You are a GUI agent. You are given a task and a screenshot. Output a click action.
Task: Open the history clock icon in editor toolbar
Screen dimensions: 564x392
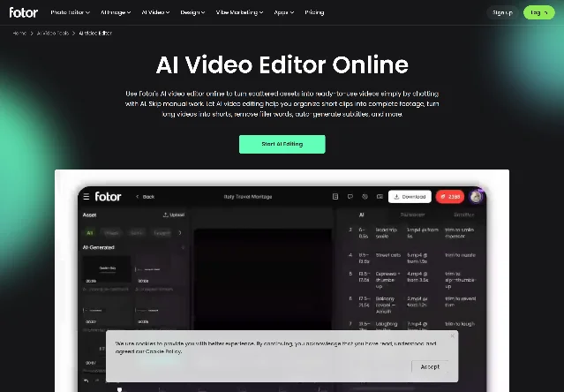pos(365,196)
